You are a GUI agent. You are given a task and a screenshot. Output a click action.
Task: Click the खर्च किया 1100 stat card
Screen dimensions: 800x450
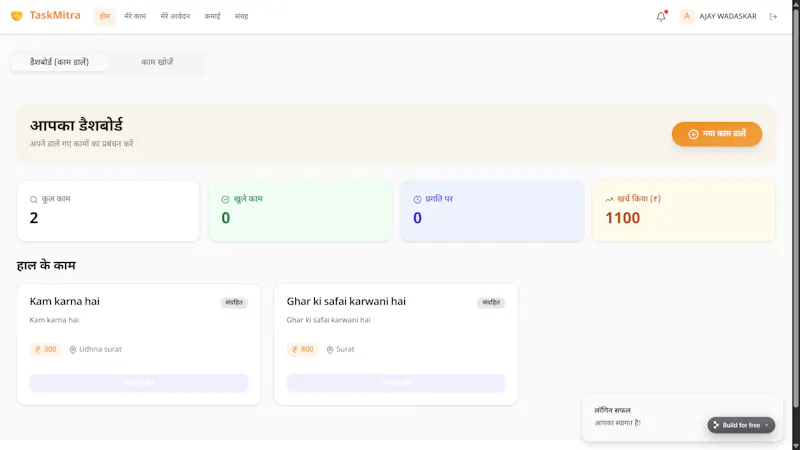684,211
